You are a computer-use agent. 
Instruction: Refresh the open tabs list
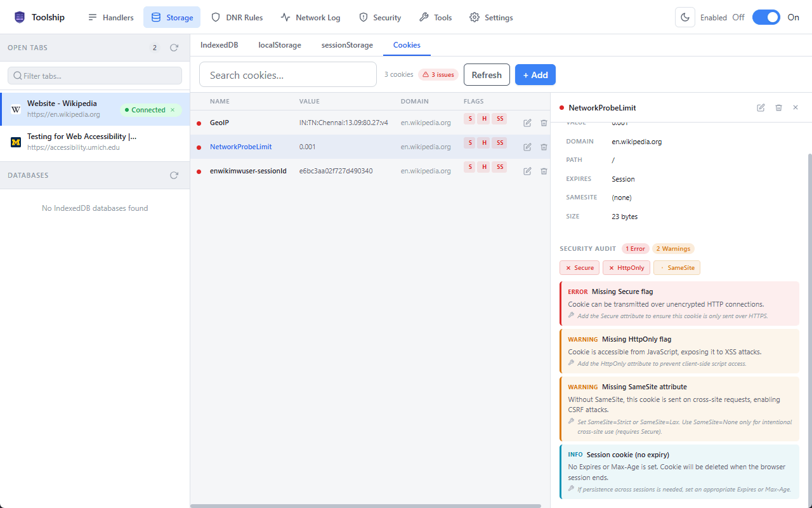tap(174, 48)
